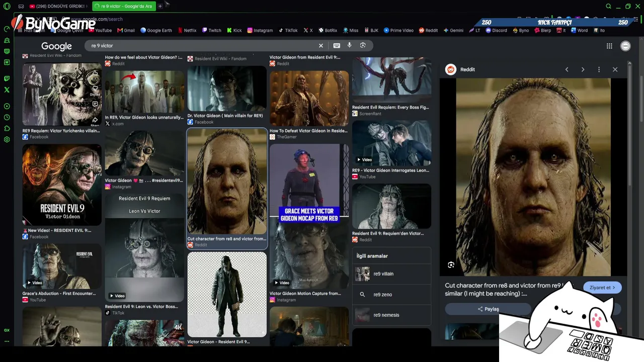Open Settings from the sidebar gear icon
The width and height of the screenshot is (644, 362).
[x=7, y=139]
